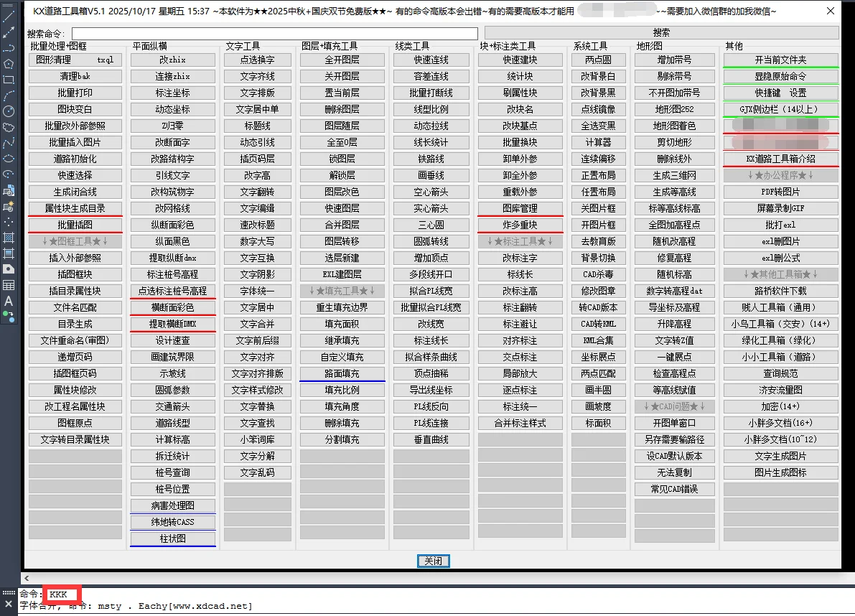This screenshot has width=855, height=616.
Task: Click the 改背景白 button
Action: point(598,76)
